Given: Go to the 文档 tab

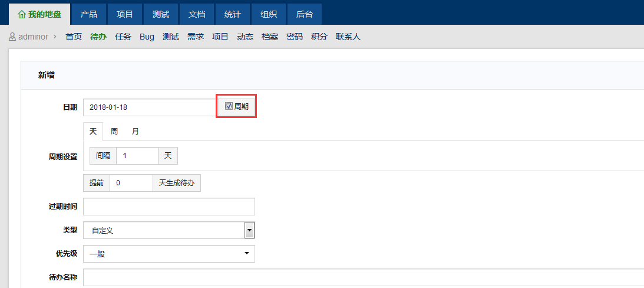Looking at the screenshot, I should tap(197, 14).
